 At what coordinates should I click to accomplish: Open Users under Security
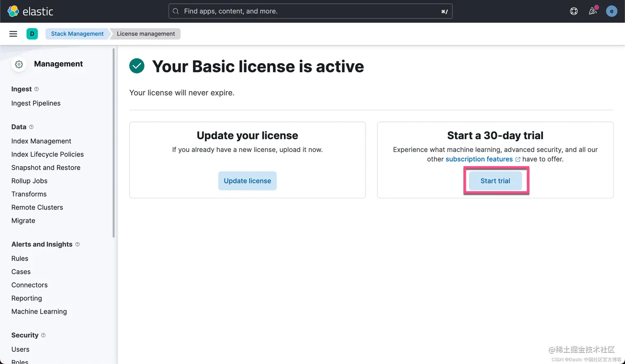pos(20,350)
